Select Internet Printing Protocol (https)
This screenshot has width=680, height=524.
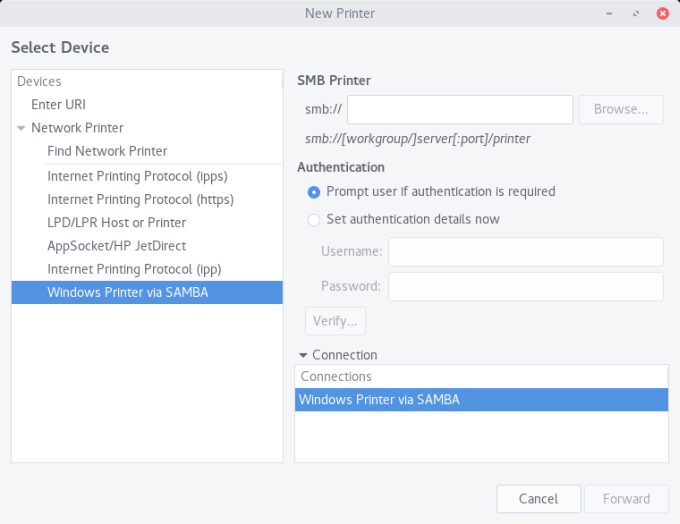click(140, 199)
